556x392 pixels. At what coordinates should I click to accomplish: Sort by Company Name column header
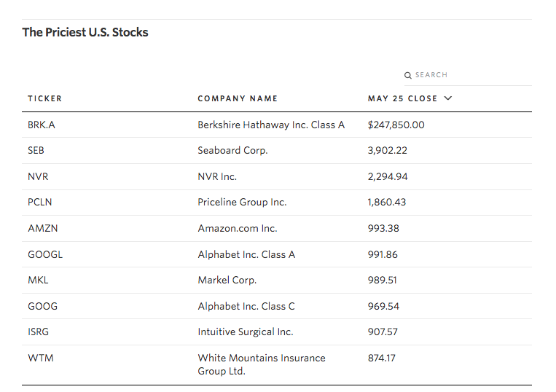click(x=238, y=98)
